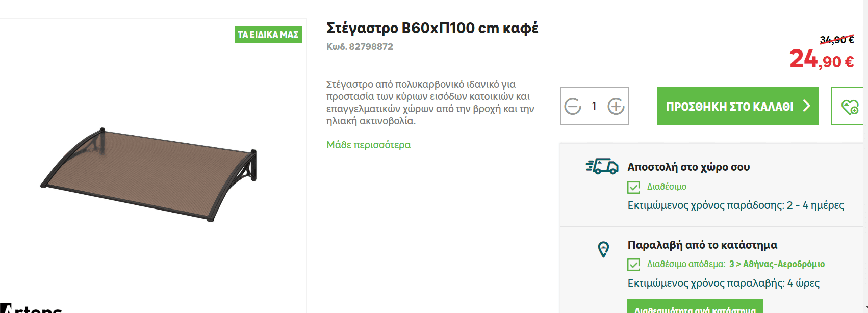Viewport: 868px width, 313px height.
Task: Click the Διαθεσιμότητα ανά κατάστημα button
Action: 695,306
